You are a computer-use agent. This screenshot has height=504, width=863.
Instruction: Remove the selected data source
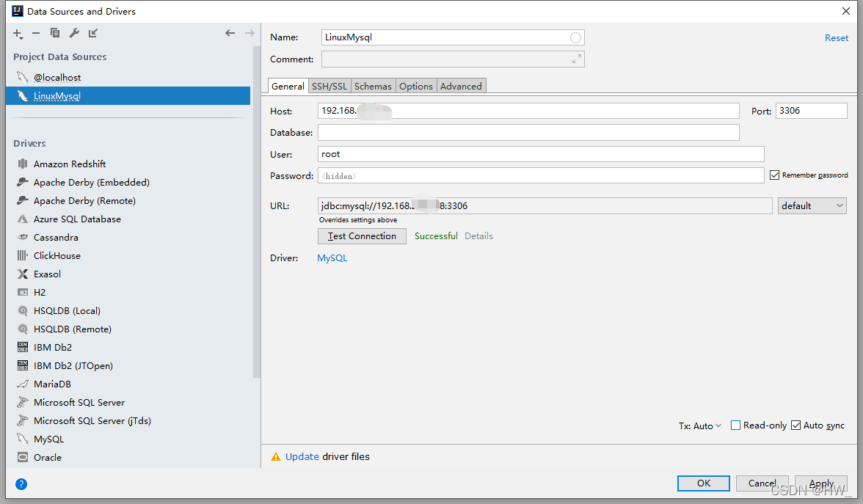coord(36,33)
